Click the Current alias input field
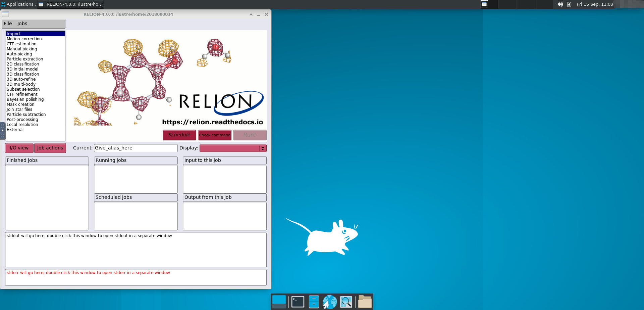 (136, 148)
